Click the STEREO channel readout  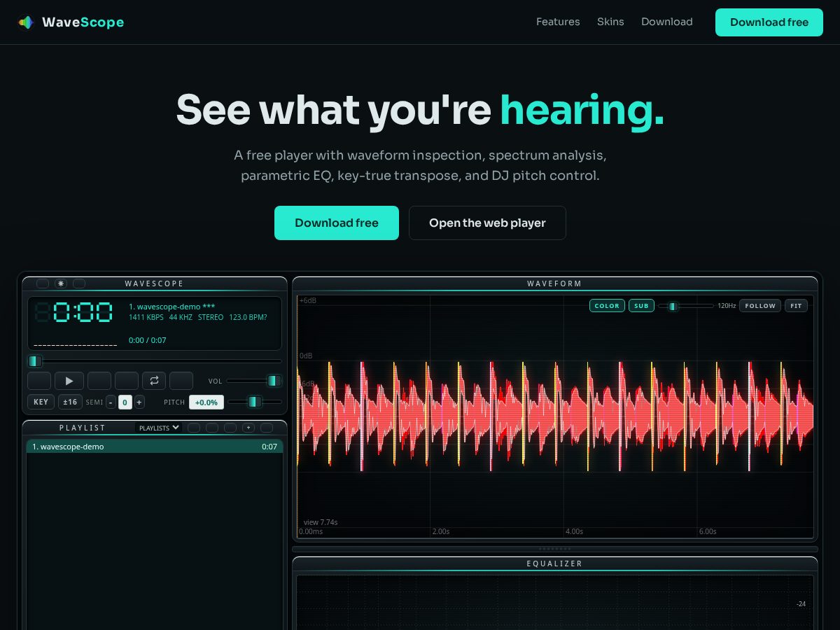pos(211,317)
